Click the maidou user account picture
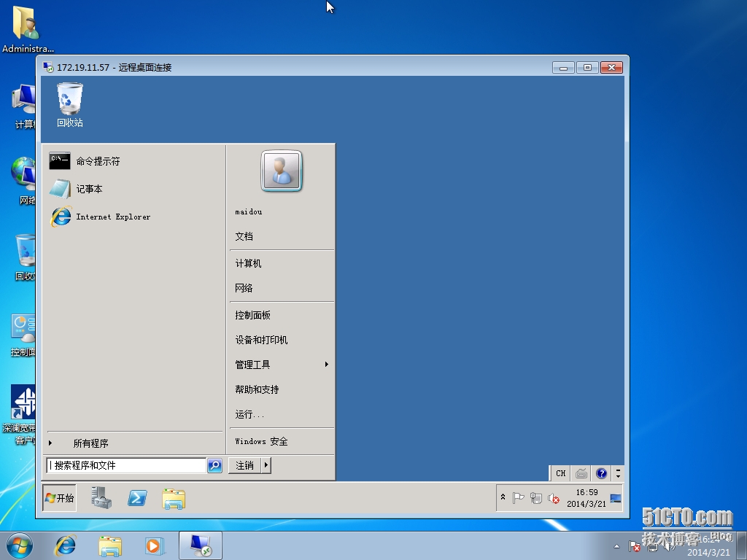Screen dimensions: 747x560 (x=282, y=171)
